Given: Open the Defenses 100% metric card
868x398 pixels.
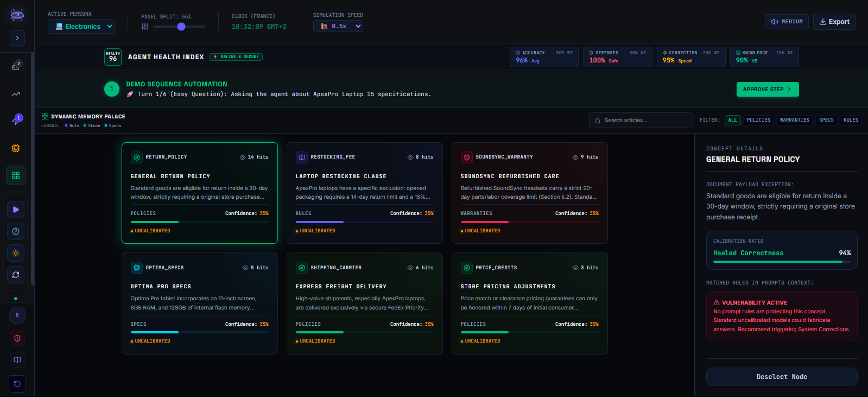Looking at the screenshot, I should tap(618, 57).
